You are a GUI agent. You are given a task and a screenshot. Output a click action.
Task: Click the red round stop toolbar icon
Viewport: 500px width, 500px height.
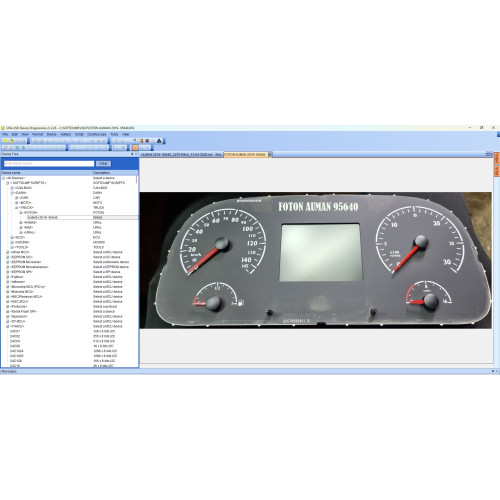(x=147, y=141)
